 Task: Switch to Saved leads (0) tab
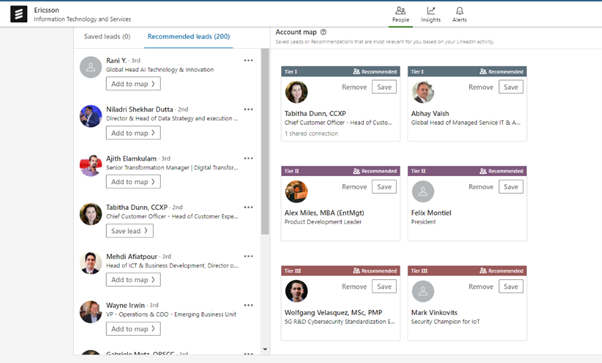pos(107,36)
